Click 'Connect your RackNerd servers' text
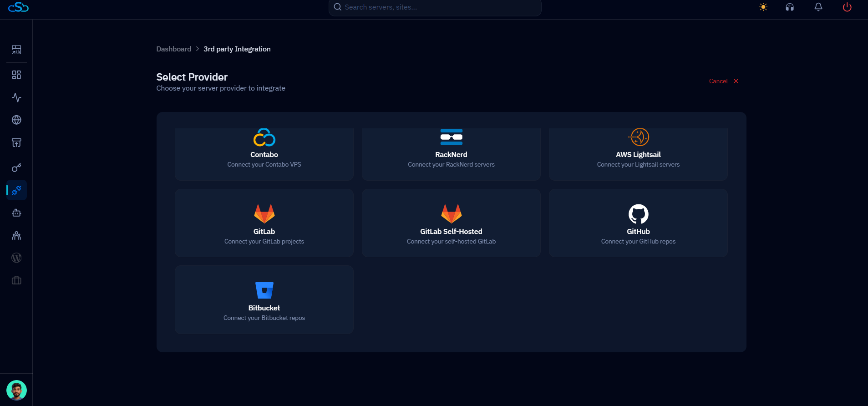Viewport: 868px width, 406px height. tap(451, 165)
